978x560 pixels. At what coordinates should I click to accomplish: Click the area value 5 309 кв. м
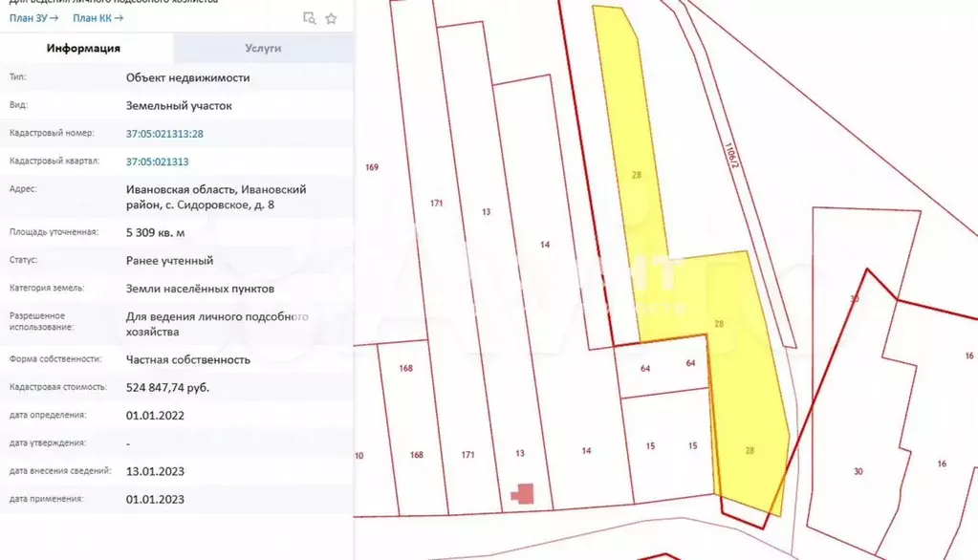(155, 232)
